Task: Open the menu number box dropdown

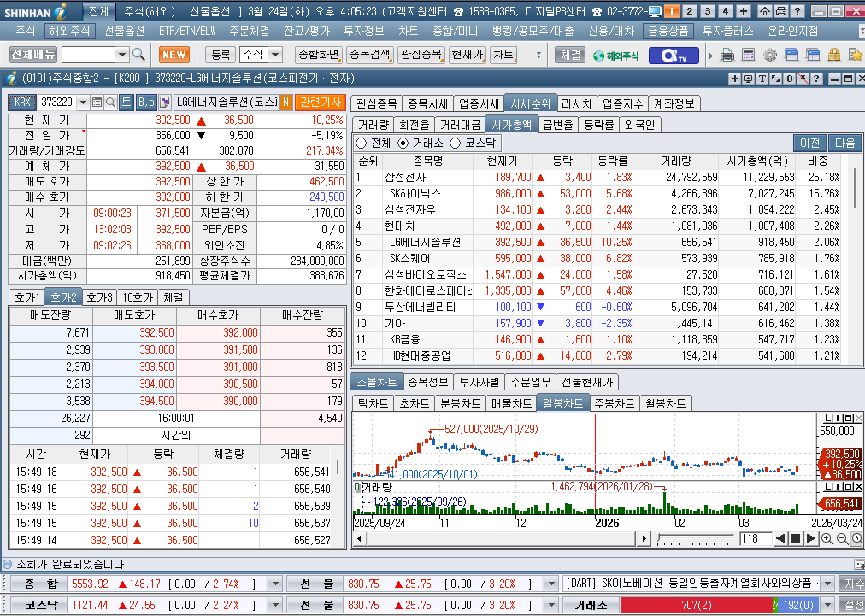Action: pyautogui.click(x=122, y=54)
